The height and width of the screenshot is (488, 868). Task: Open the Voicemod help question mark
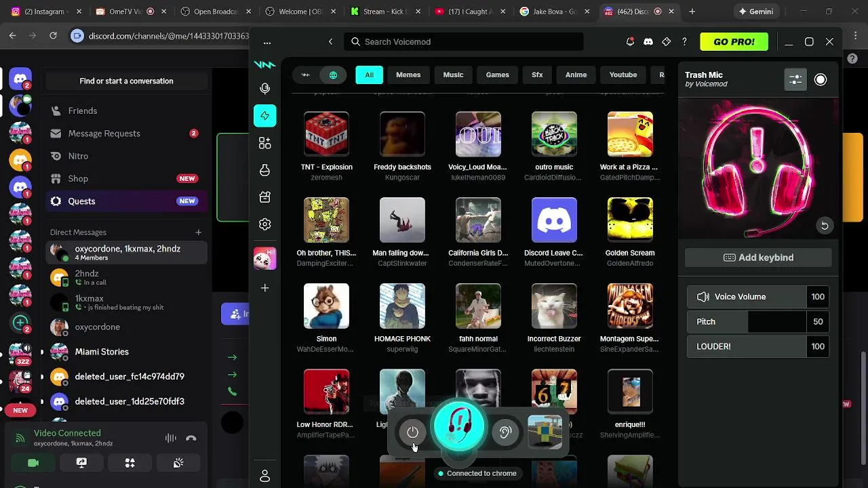pyautogui.click(x=684, y=42)
